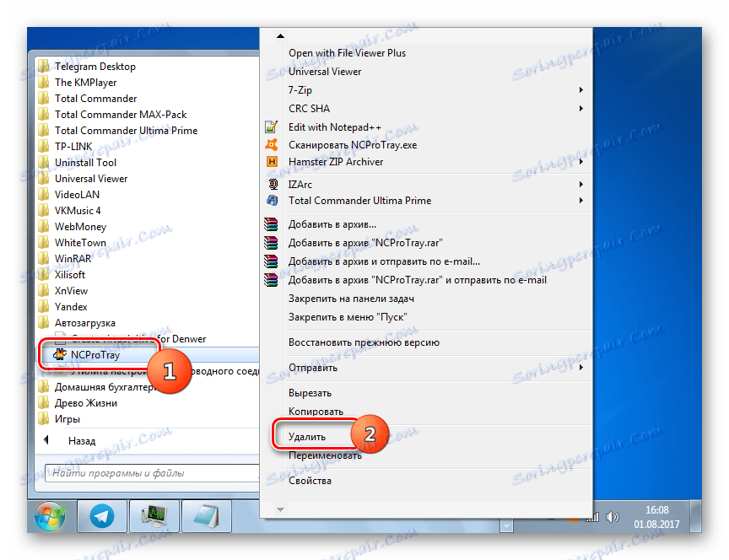The width and height of the screenshot is (729, 560).
Task: Click the Notepad++ icon in the context menu
Action: coord(271,127)
